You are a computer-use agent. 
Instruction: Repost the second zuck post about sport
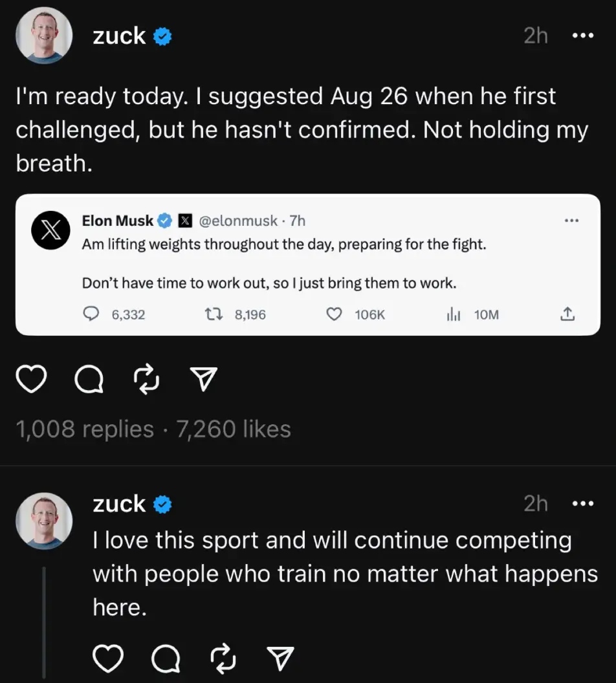[x=223, y=658]
